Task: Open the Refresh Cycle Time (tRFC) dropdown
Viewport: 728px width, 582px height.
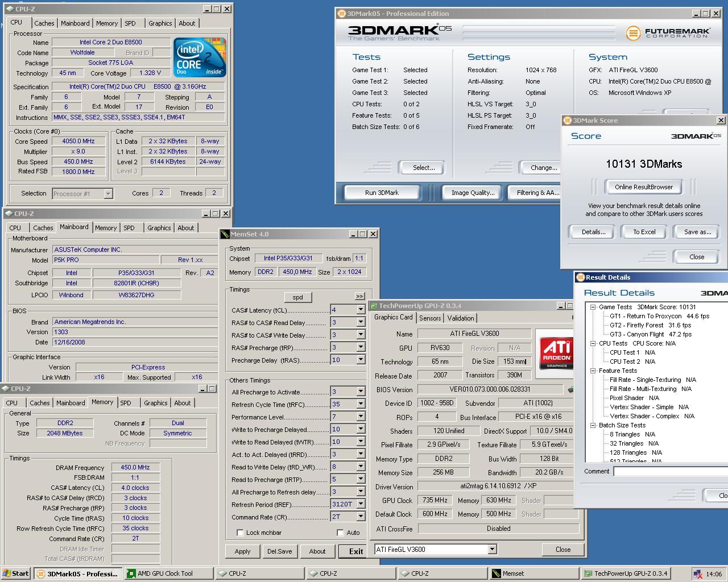Action: click(x=361, y=404)
